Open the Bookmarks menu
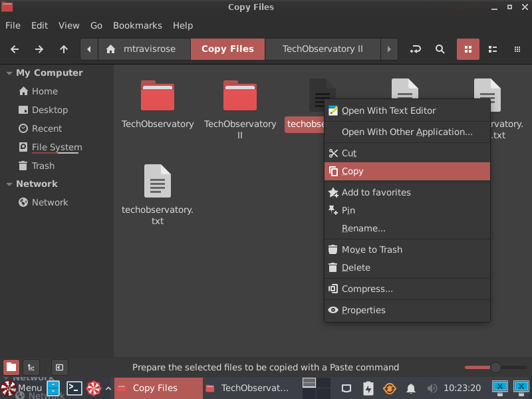The width and height of the screenshot is (532, 399). [x=138, y=25]
